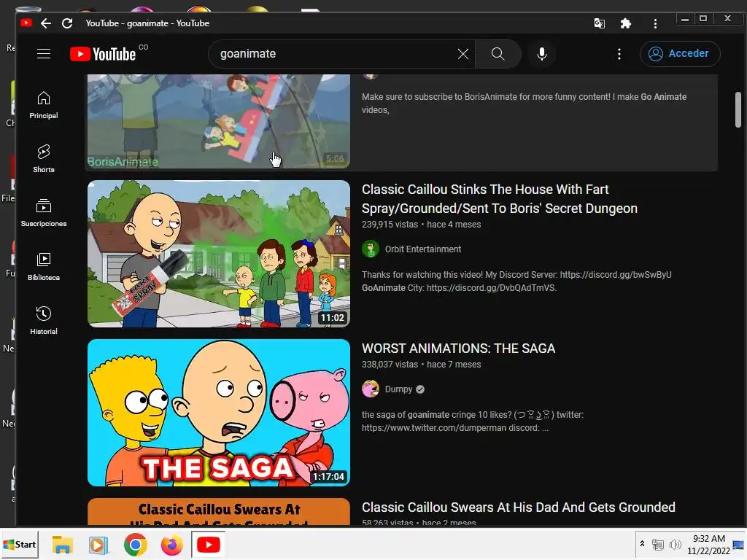This screenshot has width=747, height=560.
Task: Clear the search box with the X
Action: (x=463, y=54)
